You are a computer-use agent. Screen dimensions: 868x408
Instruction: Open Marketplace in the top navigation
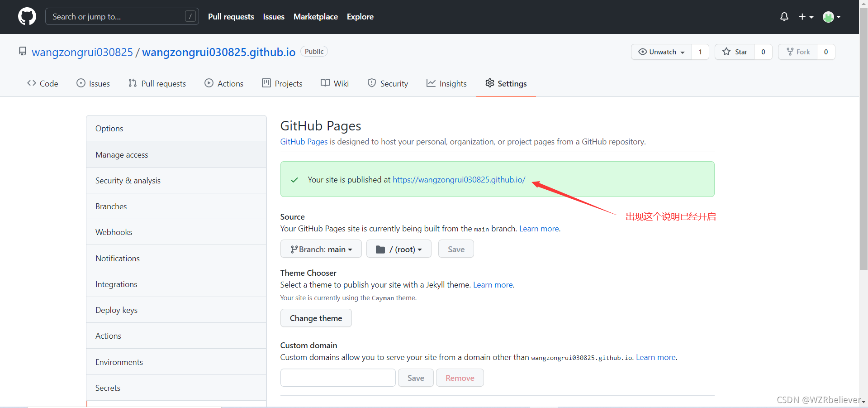pos(316,17)
